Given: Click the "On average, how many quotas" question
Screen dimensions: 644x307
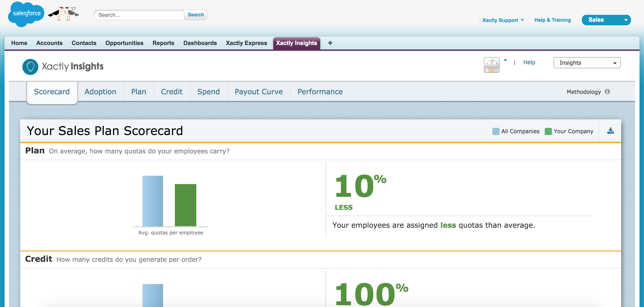Looking at the screenshot, I should click(139, 151).
